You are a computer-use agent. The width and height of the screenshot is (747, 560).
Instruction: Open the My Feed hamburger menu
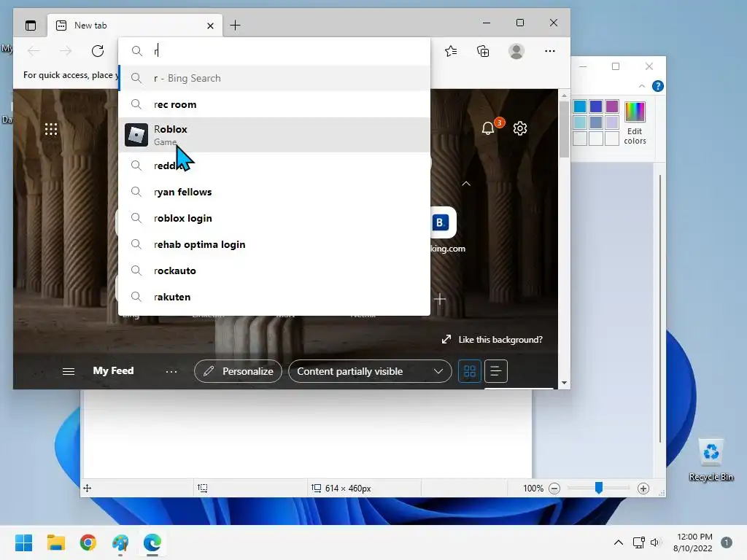click(x=69, y=371)
